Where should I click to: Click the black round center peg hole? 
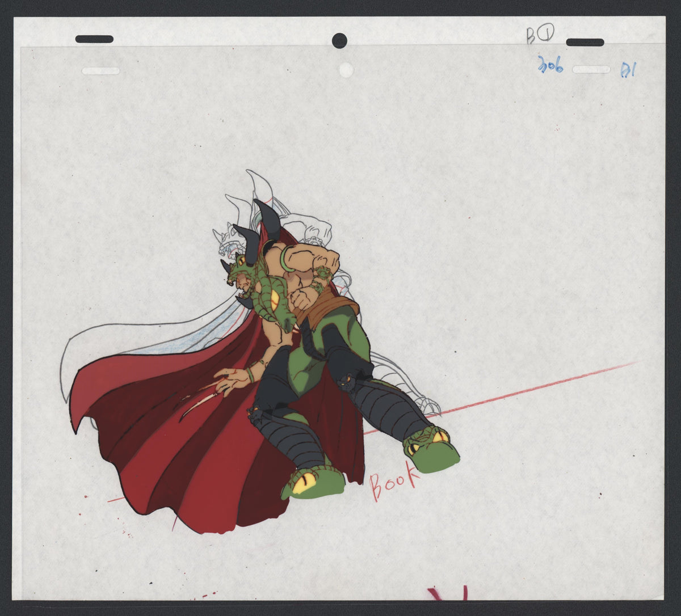(x=339, y=40)
